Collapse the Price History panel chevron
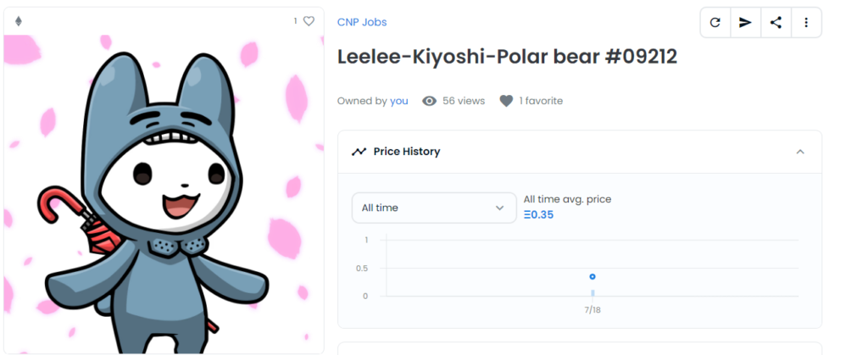868x355 pixels. click(800, 152)
